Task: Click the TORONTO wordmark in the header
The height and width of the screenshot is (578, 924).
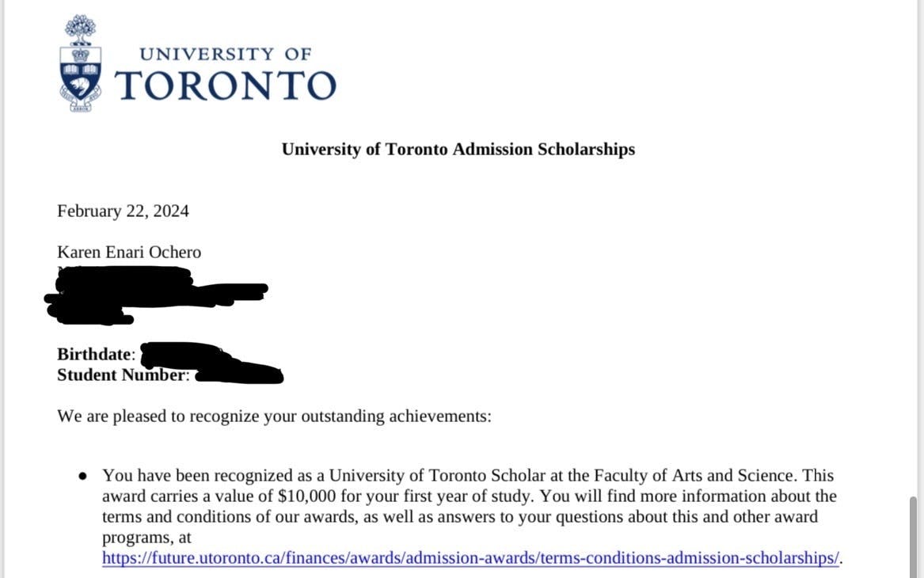Action: pyautogui.click(x=226, y=86)
